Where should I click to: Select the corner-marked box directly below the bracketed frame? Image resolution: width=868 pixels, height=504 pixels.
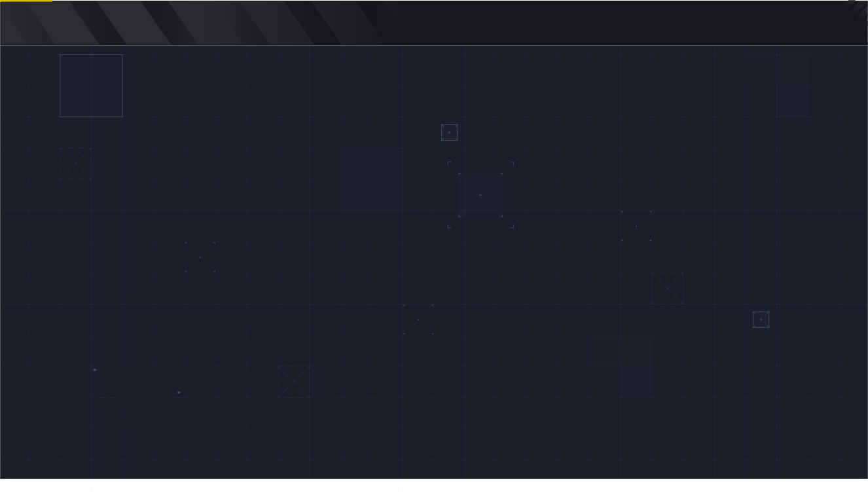pyautogui.click(x=418, y=319)
